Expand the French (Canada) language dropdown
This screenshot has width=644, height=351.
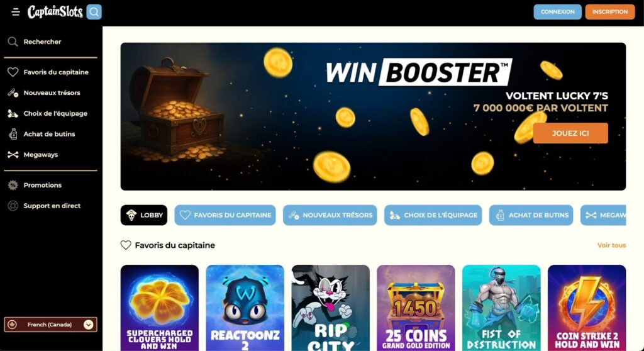(50, 325)
